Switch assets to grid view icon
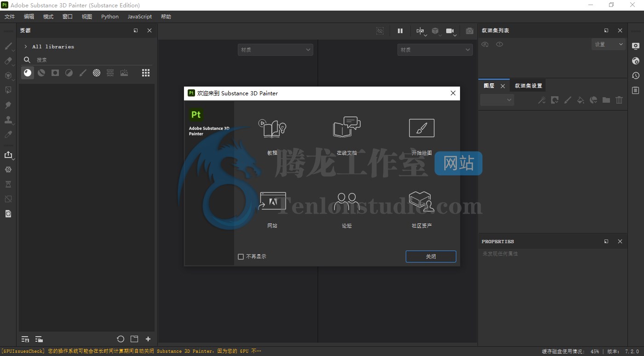Viewport: 644px width, 356px height. [x=146, y=73]
